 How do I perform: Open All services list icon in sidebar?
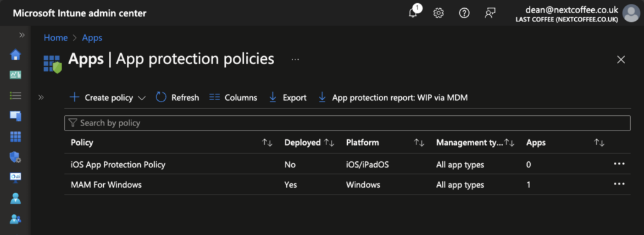click(x=15, y=96)
